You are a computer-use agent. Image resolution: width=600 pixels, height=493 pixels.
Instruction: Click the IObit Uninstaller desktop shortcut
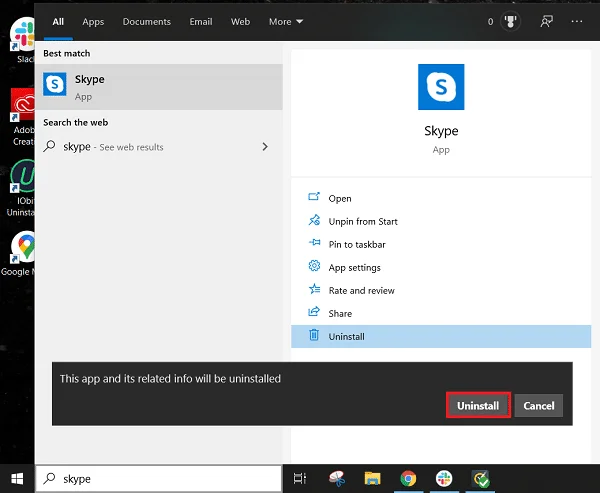pos(21,188)
